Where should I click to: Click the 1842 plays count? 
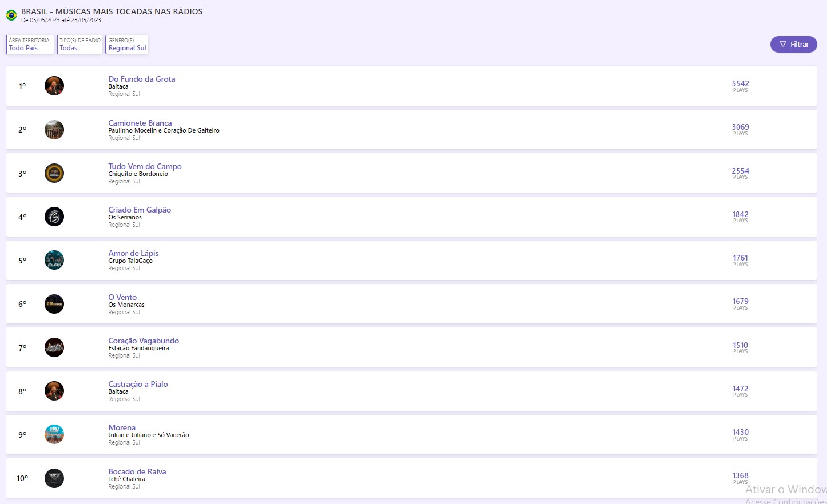(x=741, y=214)
